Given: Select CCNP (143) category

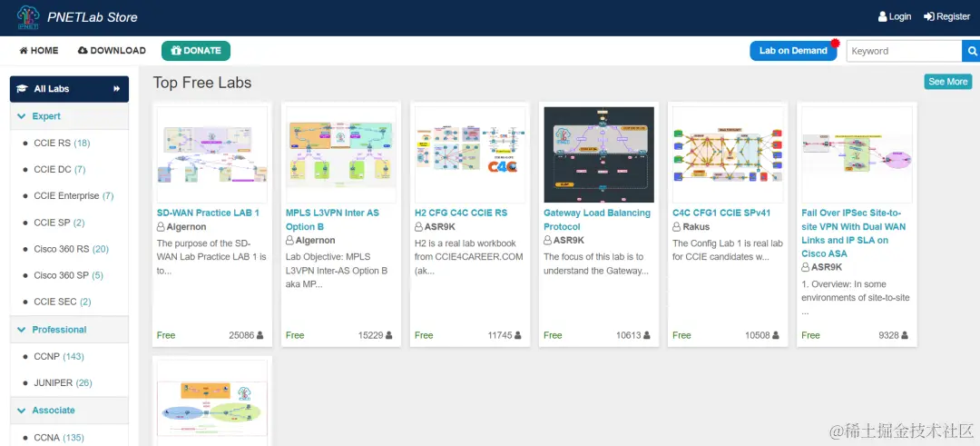Looking at the screenshot, I should (x=59, y=357).
